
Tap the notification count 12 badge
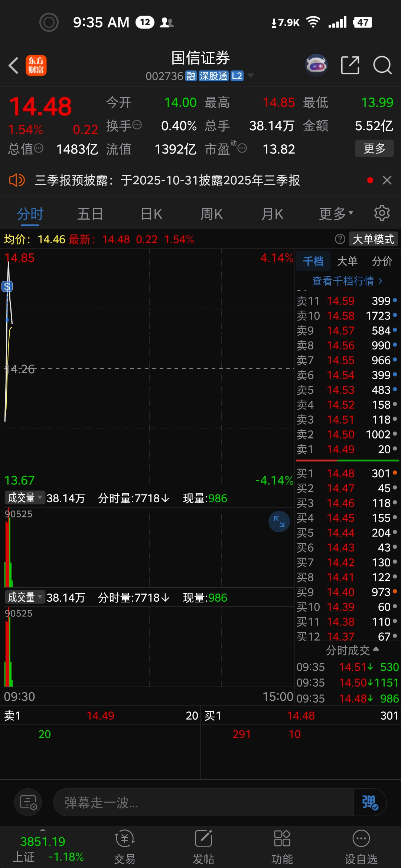click(x=145, y=22)
